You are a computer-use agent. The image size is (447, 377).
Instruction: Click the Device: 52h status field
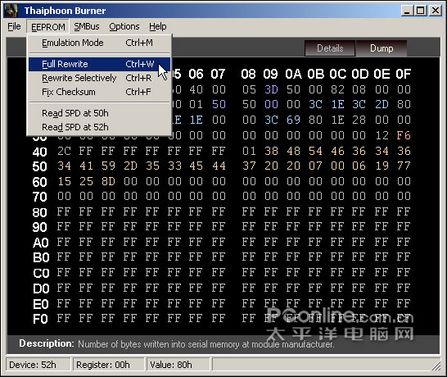[x=38, y=365]
